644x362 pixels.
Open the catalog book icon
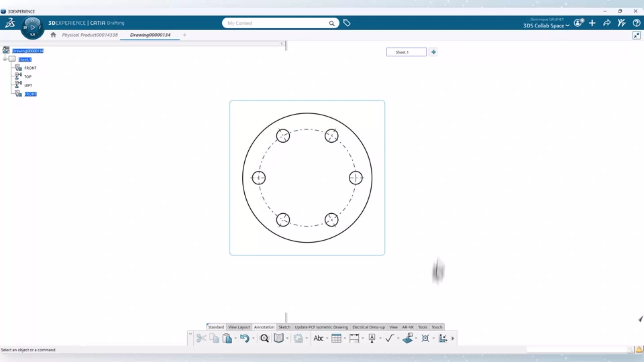pyautogui.click(x=278, y=338)
